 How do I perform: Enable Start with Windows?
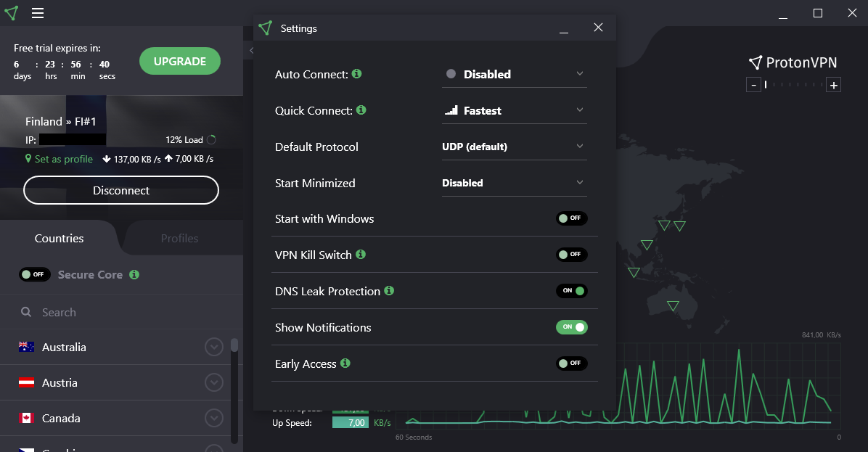[572, 218]
